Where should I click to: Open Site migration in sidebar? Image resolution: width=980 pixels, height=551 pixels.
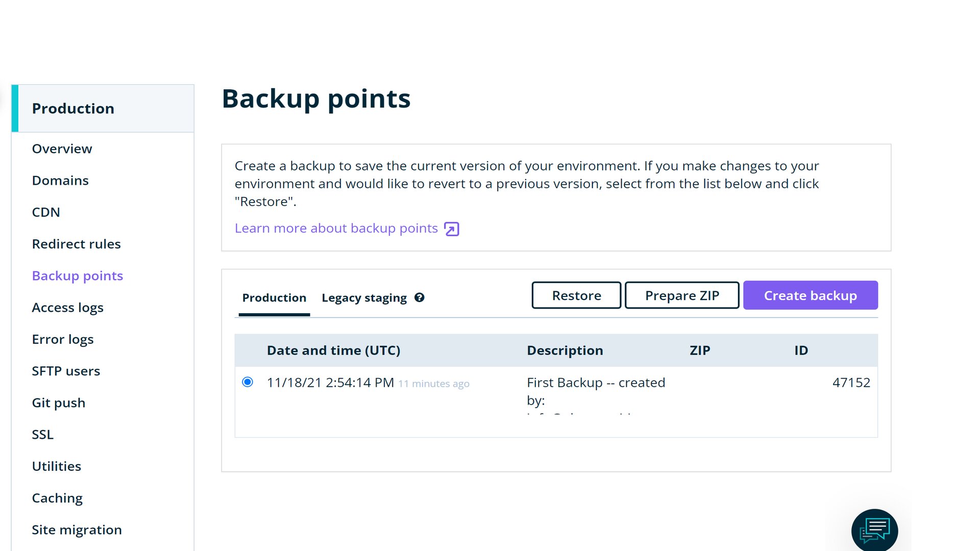click(77, 530)
